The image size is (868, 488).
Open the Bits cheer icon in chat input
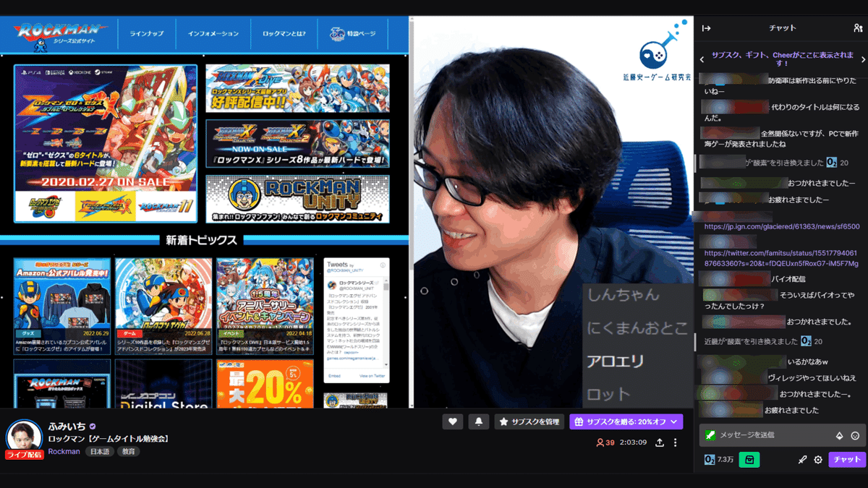840,435
